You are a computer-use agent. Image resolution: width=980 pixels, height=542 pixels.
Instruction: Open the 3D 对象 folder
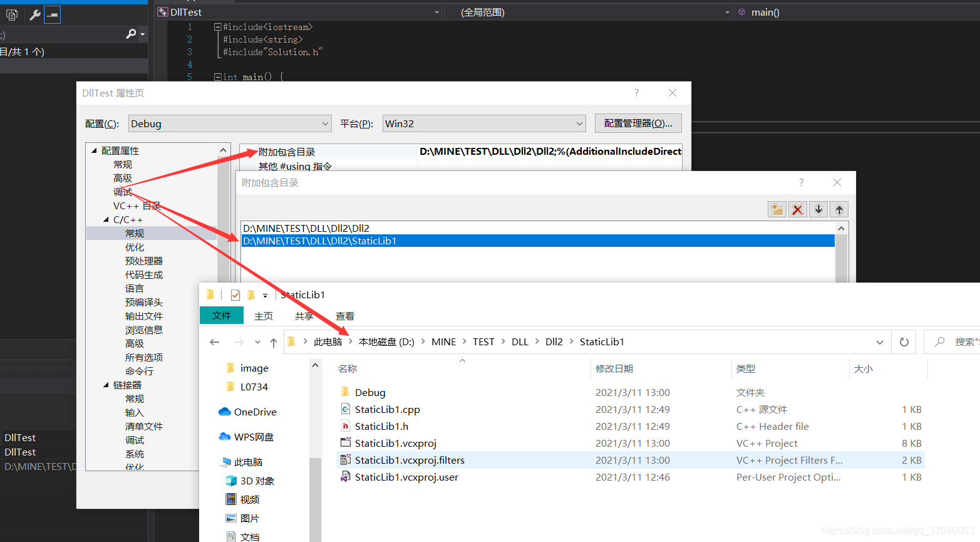click(249, 481)
